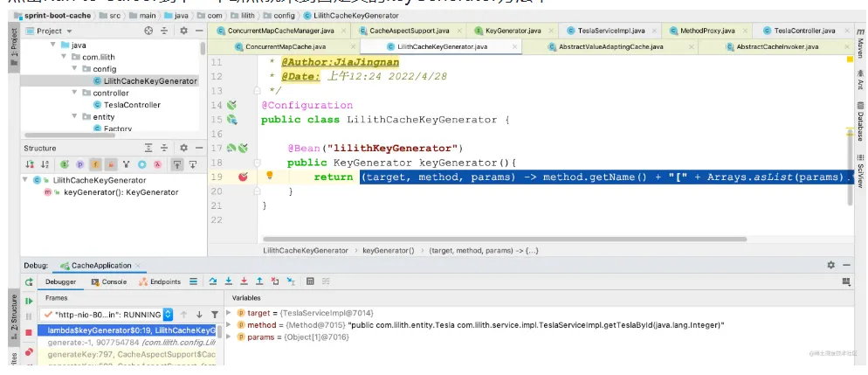868x375 pixels.
Task: Hide the Project tool window
Action: coord(199,31)
